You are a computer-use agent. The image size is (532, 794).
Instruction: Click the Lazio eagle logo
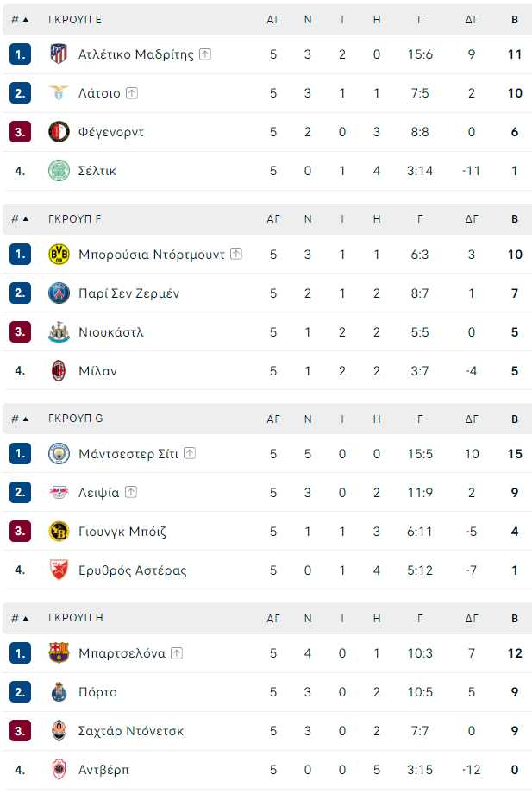59,93
